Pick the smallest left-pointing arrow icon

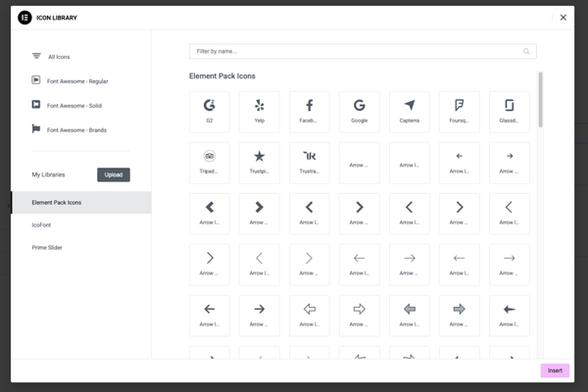click(460, 163)
